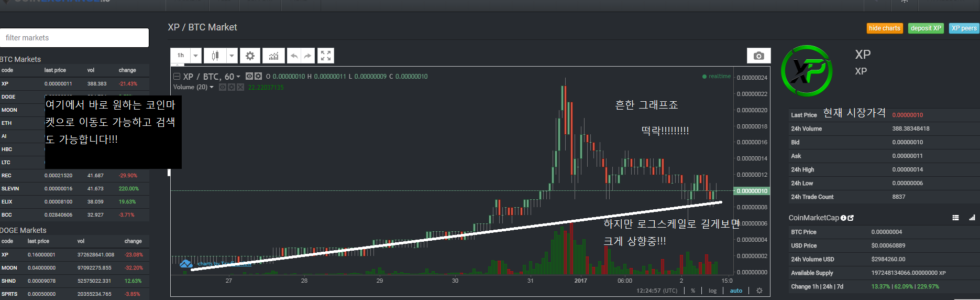Switch CoinMarketCap panel to list view
This screenshot has height=300, width=980.
tap(955, 218)
